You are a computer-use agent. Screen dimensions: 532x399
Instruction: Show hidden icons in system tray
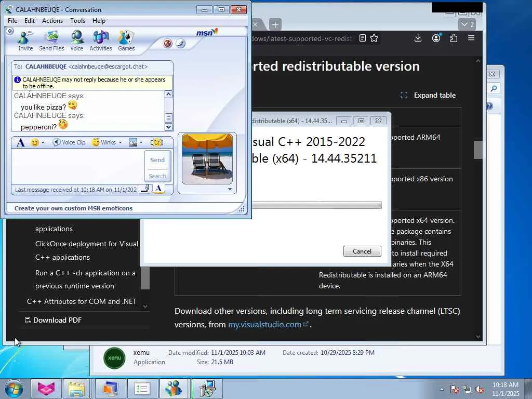click(442, 389)
